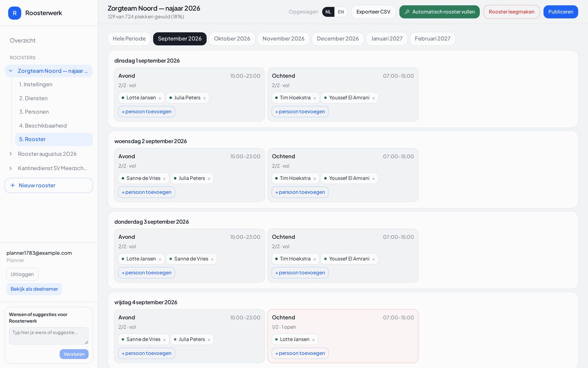Select the Hele Periode tab
Viewport: 588px width, 368px height.
(x=129, y=39)
